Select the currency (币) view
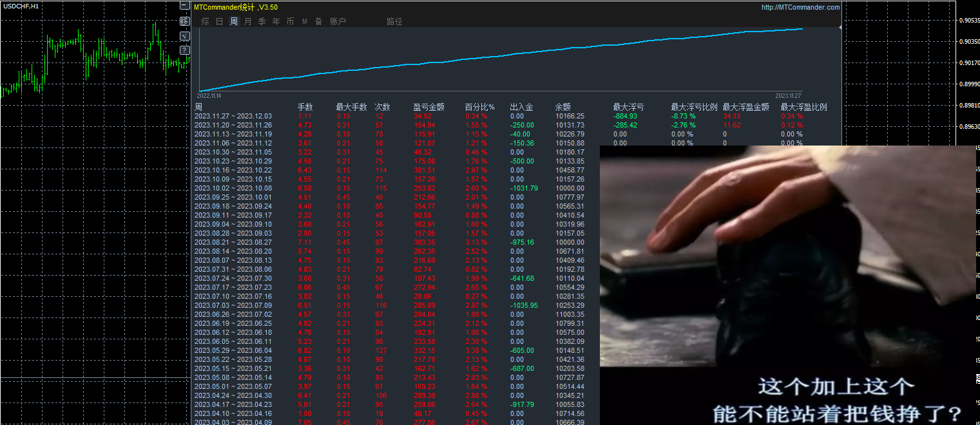The height and width of the screenshot is (425, 980). coord(289,21)
